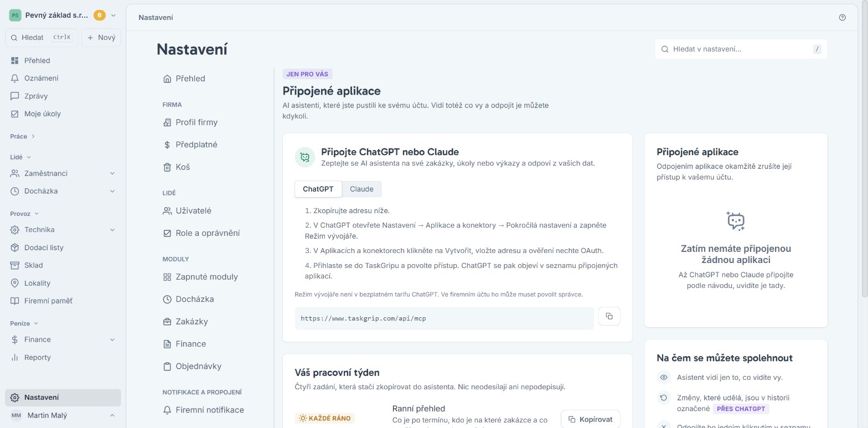Expand the Zaměstnanci submenu chevron
Screen dimensions: 868x428
coord(112,173)
